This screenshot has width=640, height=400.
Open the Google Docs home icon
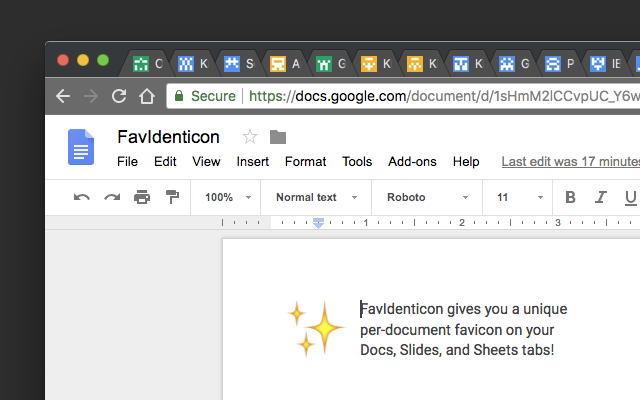click(x=81, y=147)
